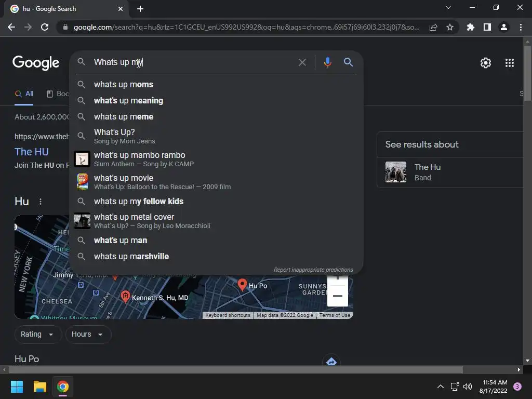Click the browser forward arrow
The image size is (532, 399).
point(28,27)
